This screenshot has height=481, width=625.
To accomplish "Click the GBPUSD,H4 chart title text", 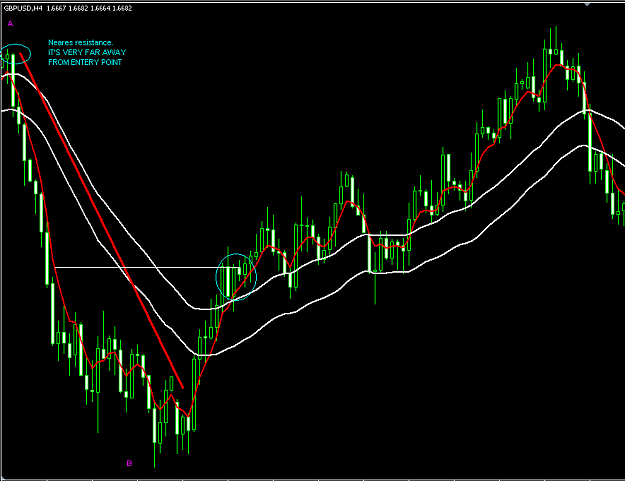I will tap(67, 8).
